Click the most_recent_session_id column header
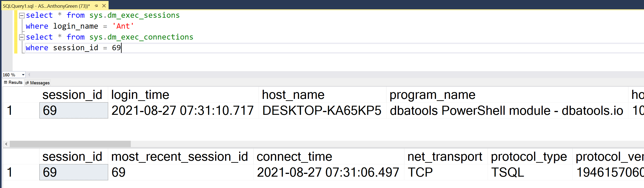The height and width of the screenshot is (188, 644). 179,157
